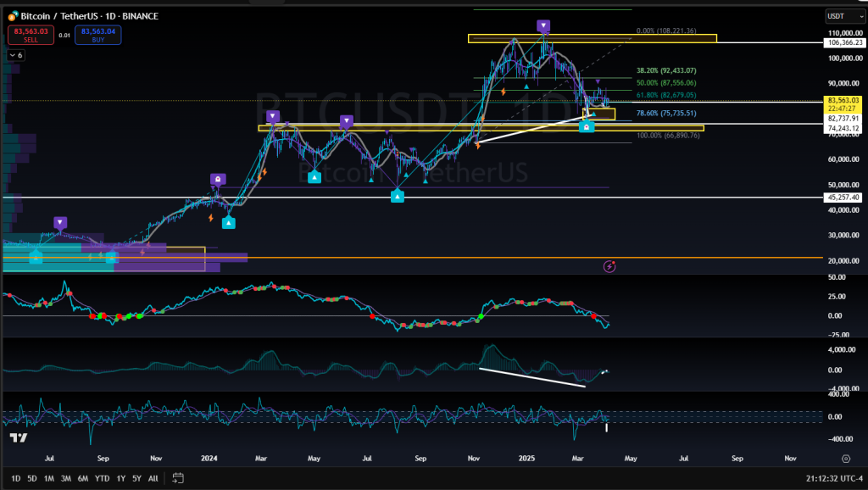Screen dimensions: 868x490
Task: Select the teal buy marker below May 2024 candles
Action: [314, 177]
